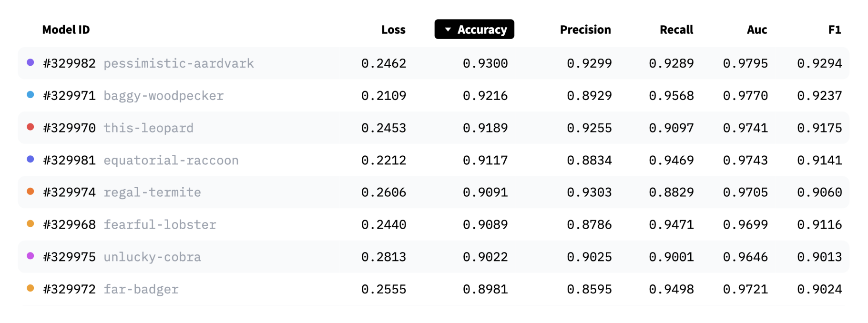Click the indigo dot beside equatorial-raccoon

[30, 159]
